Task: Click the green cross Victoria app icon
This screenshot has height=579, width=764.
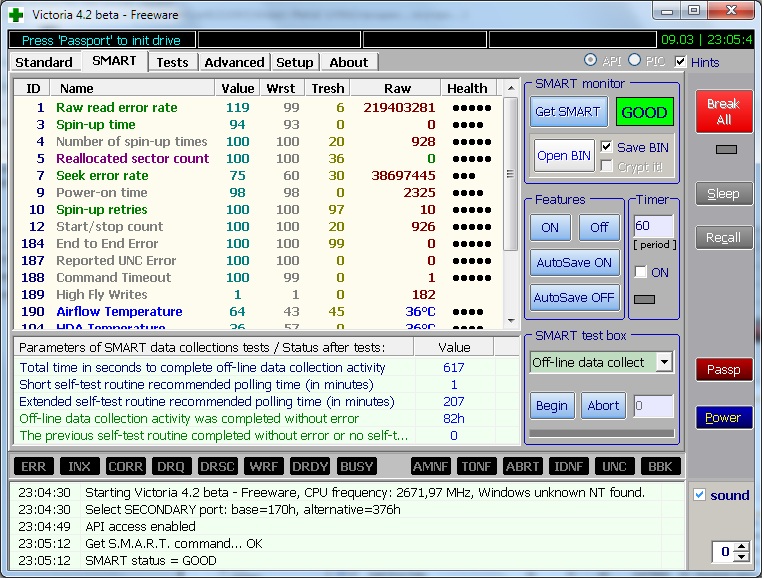Action: 15,14
